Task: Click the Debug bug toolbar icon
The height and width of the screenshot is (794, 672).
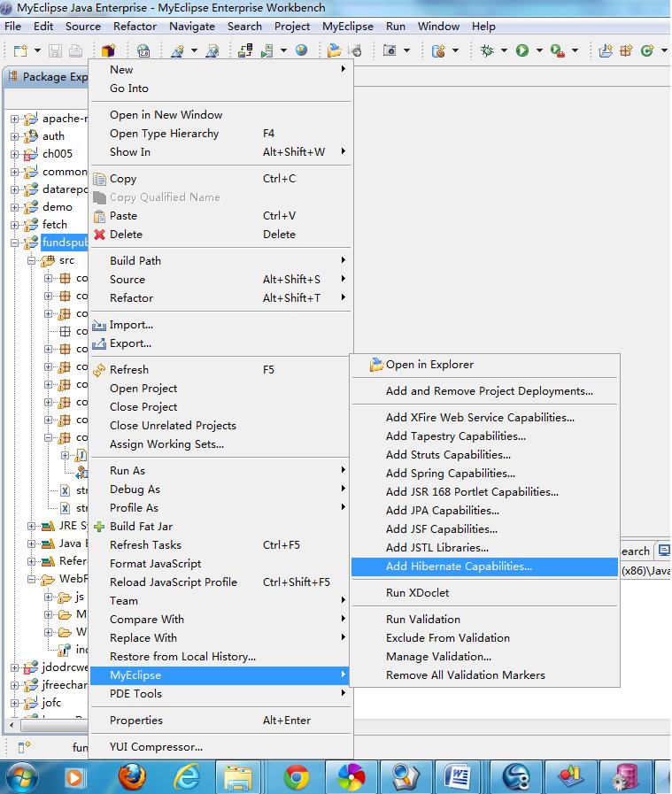Action: click(x=487, y=50)
